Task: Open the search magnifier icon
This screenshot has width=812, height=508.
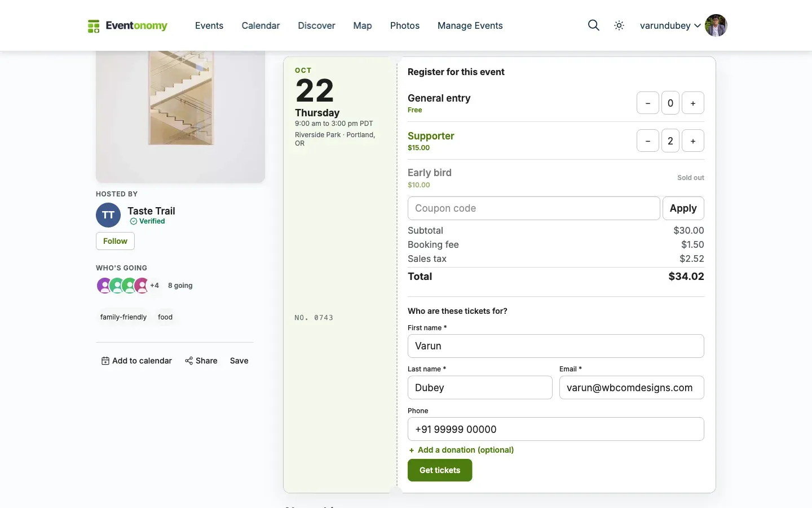Action: 593,25
